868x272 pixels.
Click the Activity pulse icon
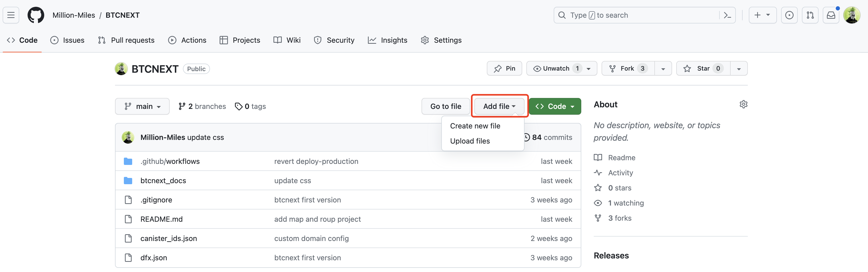point(598,173)
